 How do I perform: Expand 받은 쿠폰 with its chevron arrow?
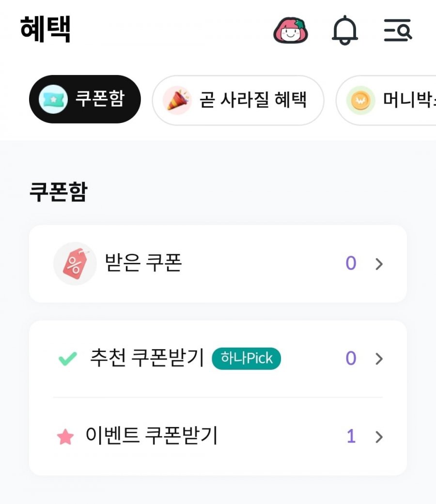click(x=379, y=264)
